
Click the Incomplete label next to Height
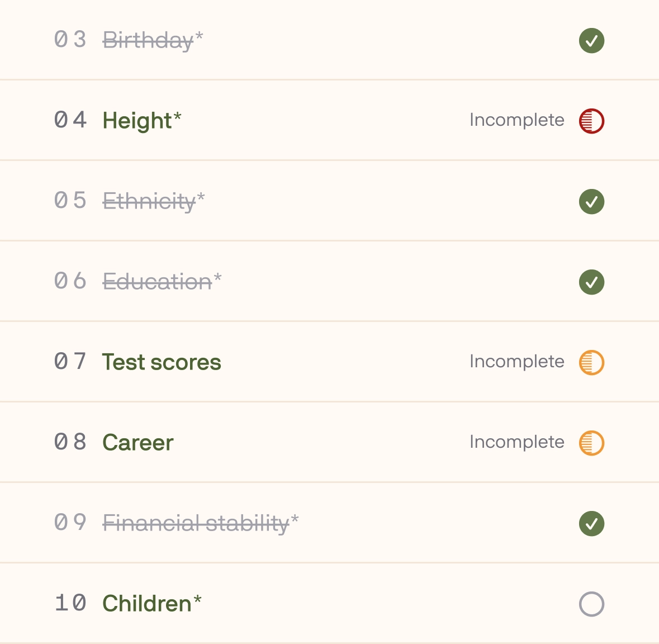click(516, 120)
